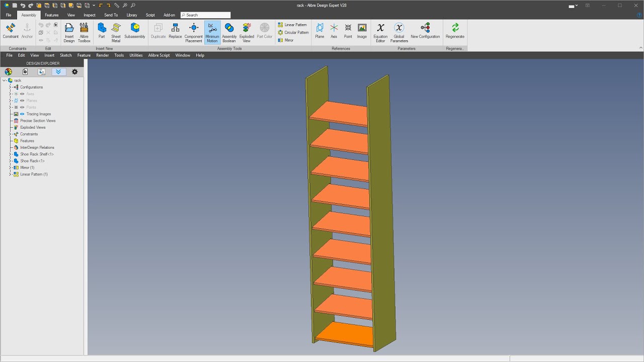Image resolution: width=644 pixels, height=362 pixels.
Task: Create an Exploded View from the ribbon
Action: tap(247, 32)
